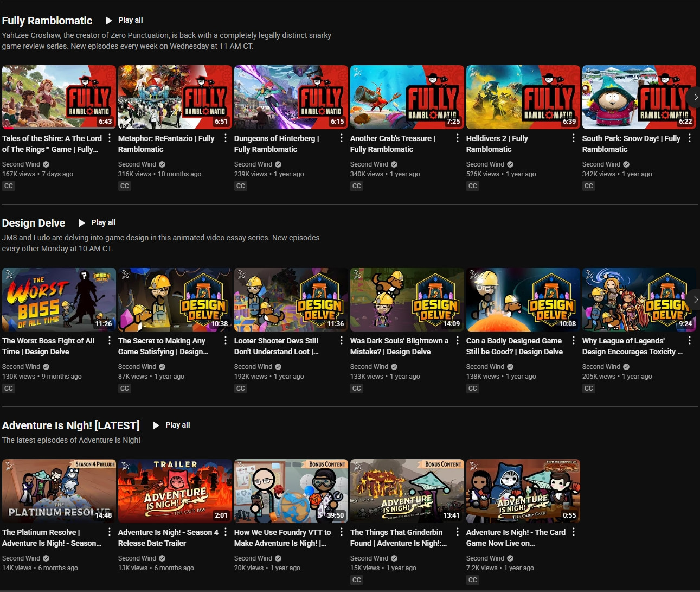Open options menu for The Platinum Resolve video

[110, 532]
